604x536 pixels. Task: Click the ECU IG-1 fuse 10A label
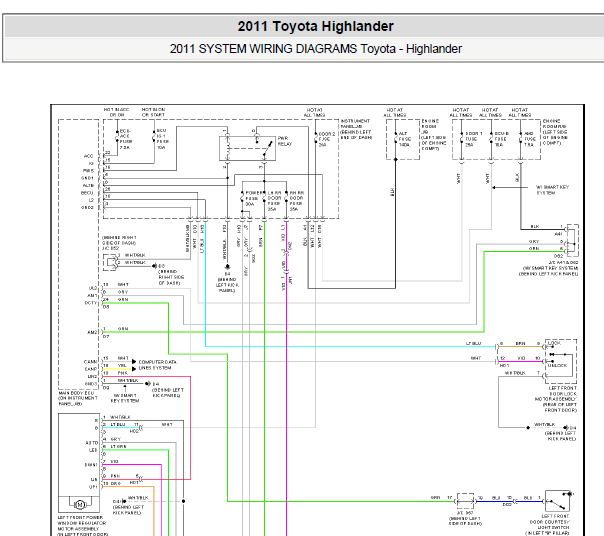(162, 139)
